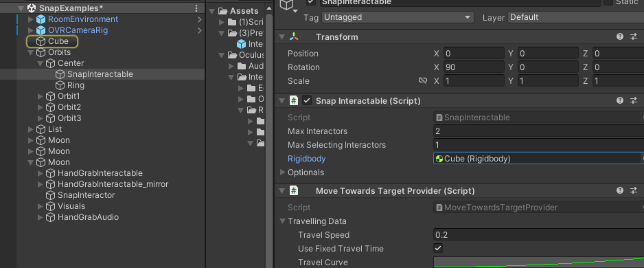
Task: Collapse the Center object in Hierarchy
Action: (x=41, y=64)
